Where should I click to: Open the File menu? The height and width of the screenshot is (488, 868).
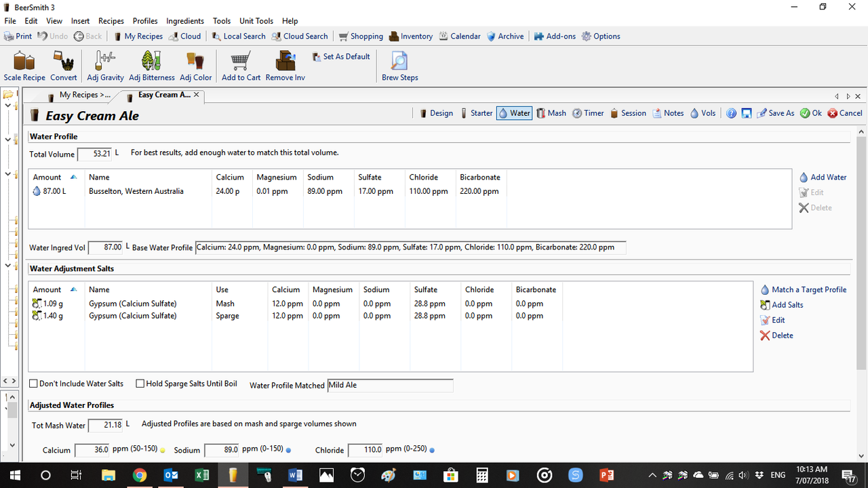10,21
